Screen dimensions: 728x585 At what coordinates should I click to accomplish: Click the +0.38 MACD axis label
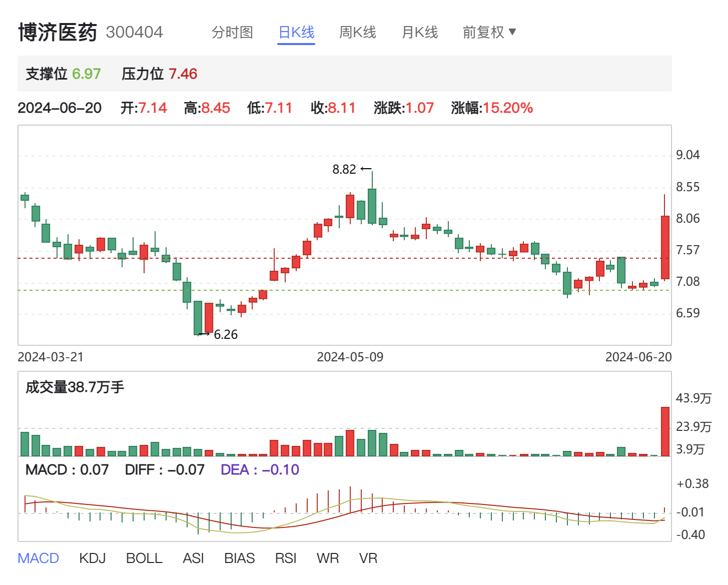click(692, 484)
